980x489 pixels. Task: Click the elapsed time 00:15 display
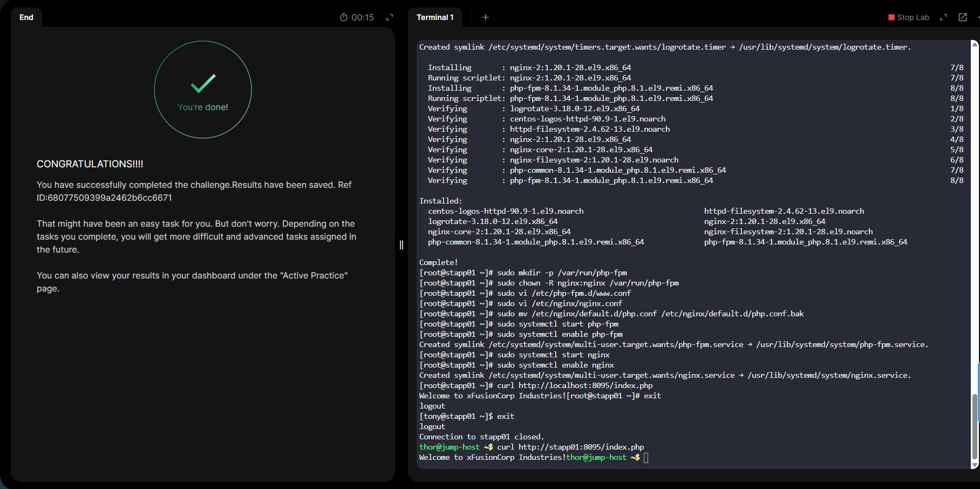[x=363, y=17]
